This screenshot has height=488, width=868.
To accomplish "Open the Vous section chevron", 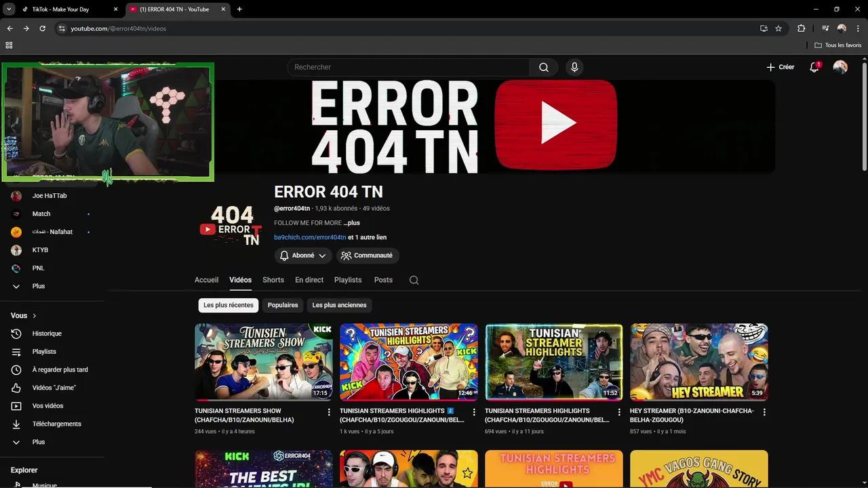I will [x=35, y=316].
